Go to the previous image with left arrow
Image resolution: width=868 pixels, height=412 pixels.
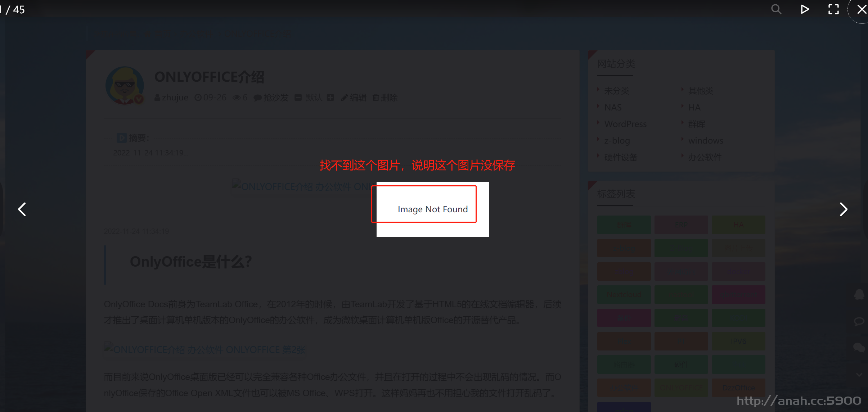pos(22,209)
